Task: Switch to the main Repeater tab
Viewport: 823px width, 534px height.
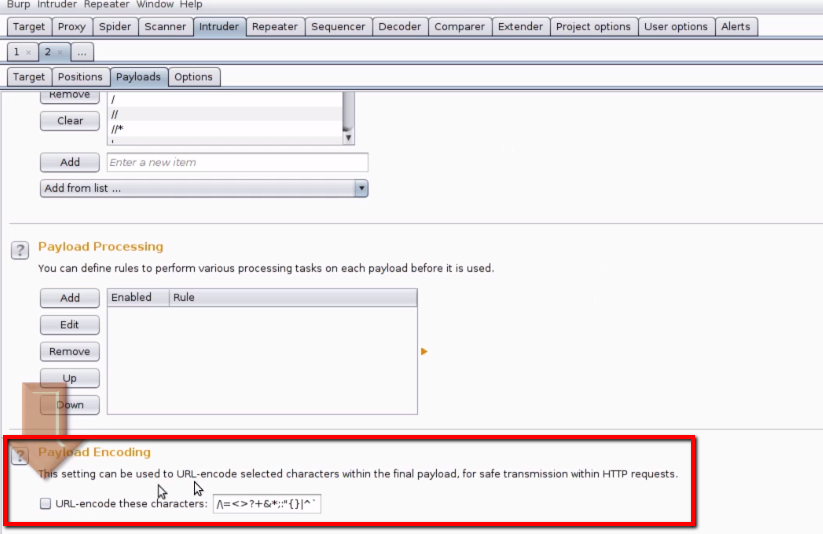Action: [275, 27]
